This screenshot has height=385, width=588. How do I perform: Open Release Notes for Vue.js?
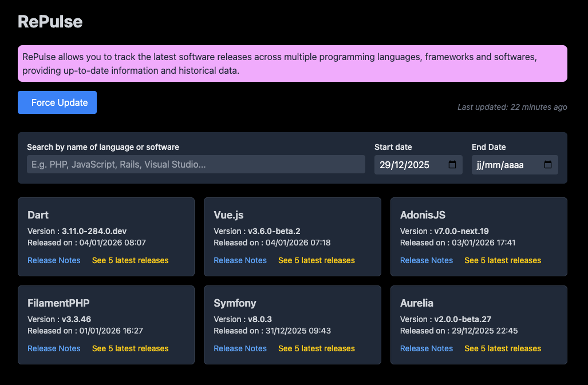click(x=240, y=260)
